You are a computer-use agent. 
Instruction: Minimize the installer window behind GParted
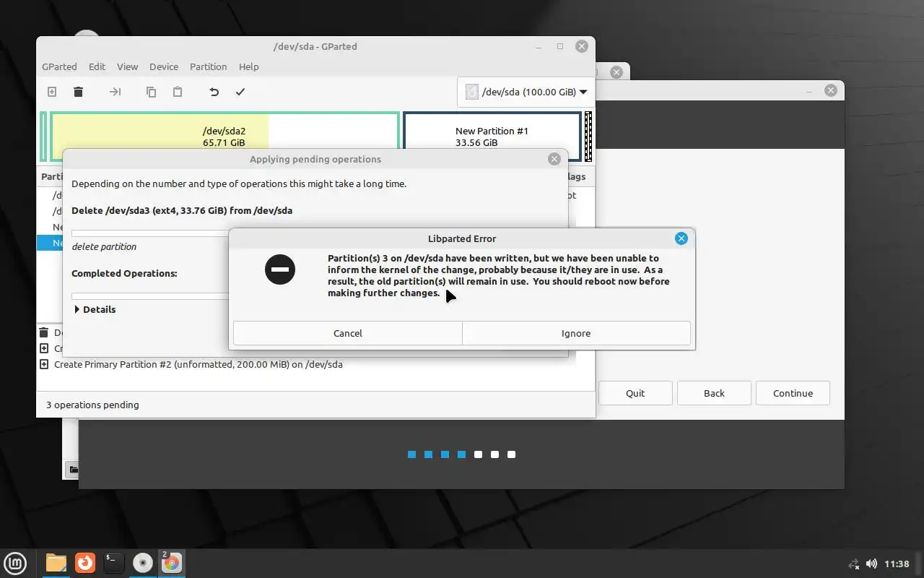click(x=809, y=90)
